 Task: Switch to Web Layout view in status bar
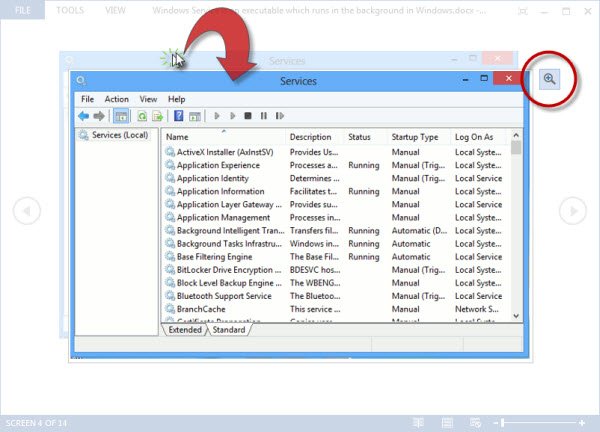click(475, 423)
